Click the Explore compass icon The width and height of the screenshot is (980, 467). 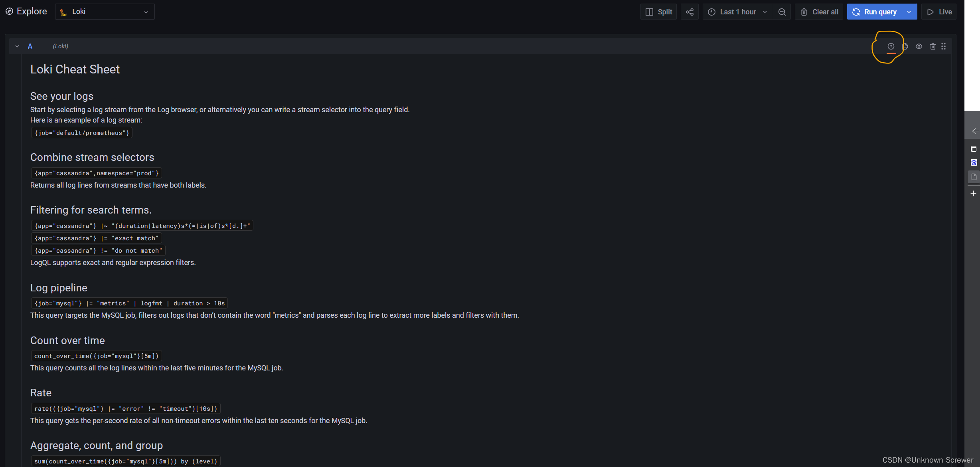pyautogui.click(x=9, y=11)
